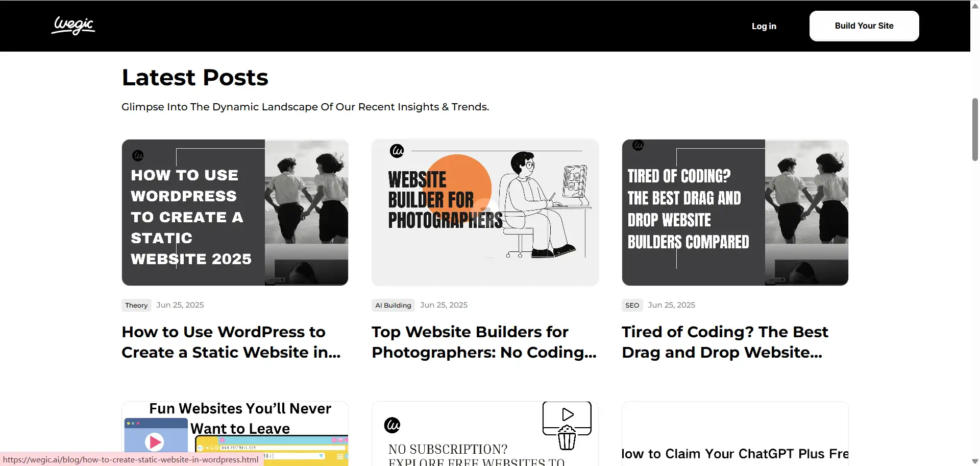Viewport: 980px width, 466px height.
Task: Open the Claim Your ChatGPT Plus card
Action: [735, 434]
